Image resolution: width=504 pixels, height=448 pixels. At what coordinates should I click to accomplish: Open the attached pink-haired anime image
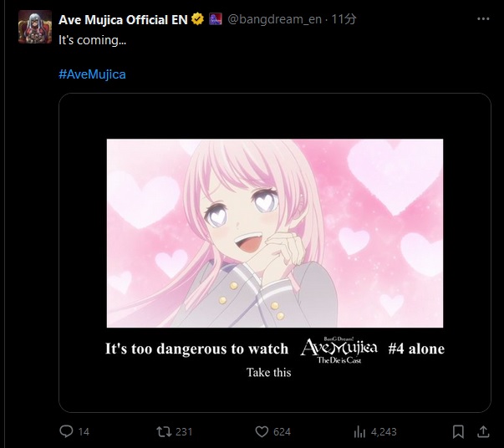click(275, 252)
